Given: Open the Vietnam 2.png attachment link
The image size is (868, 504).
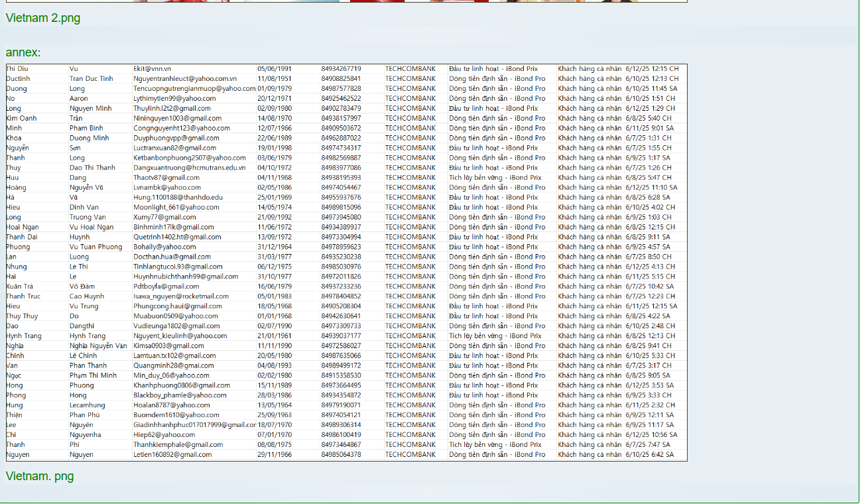Looking at the screenshot, I should tap(42, 19).
